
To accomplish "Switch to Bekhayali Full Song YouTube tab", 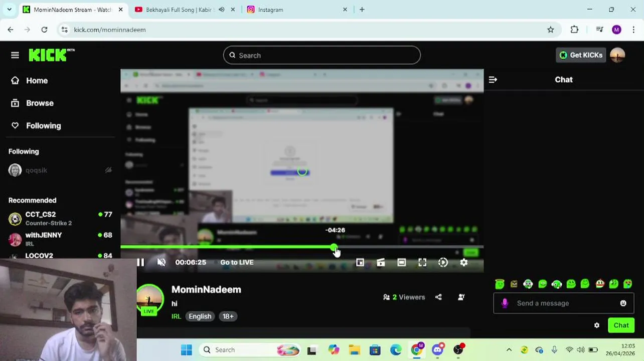I will tap(184, 10).
